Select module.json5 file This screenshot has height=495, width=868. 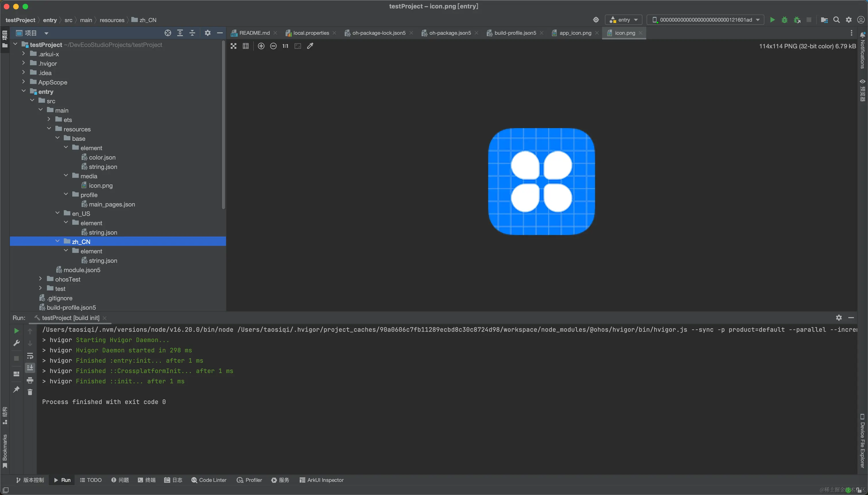click(x=82, y=270)
